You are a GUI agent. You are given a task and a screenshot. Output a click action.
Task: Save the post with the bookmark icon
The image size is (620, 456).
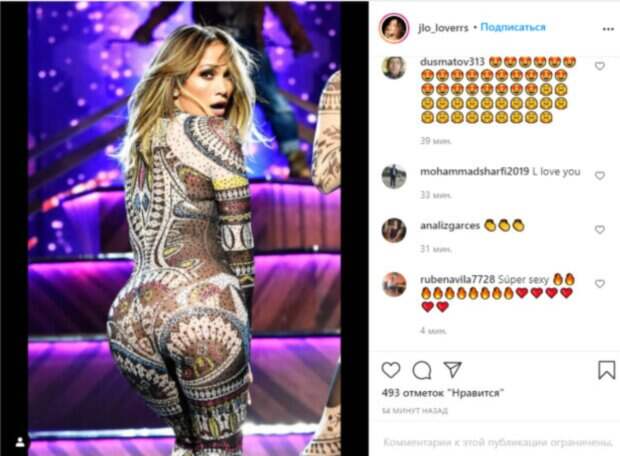pos(606,370)
